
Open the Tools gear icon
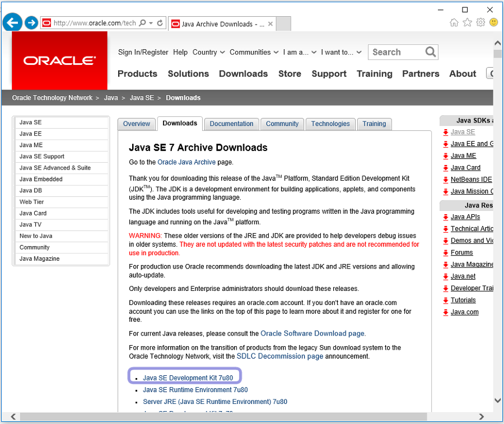coord(480,22)
